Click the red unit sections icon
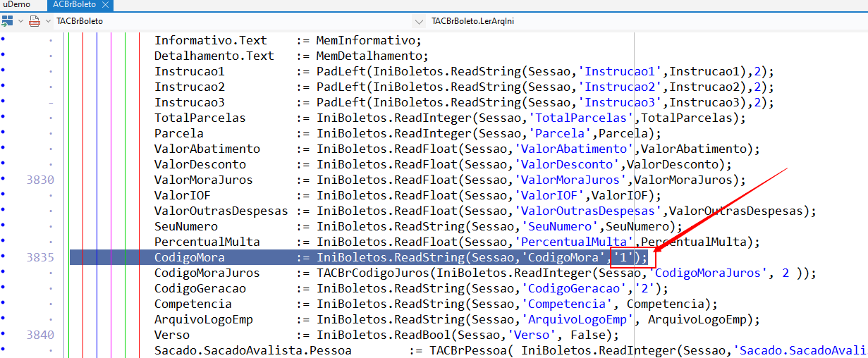The image size is (868, 358). pyautogui.click(x=34, y=21)
